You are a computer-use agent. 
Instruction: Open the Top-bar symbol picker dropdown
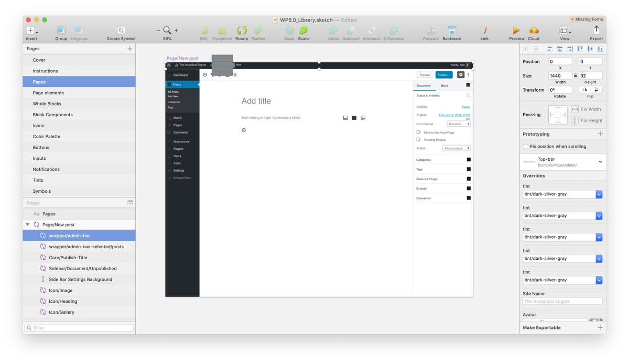599,162
